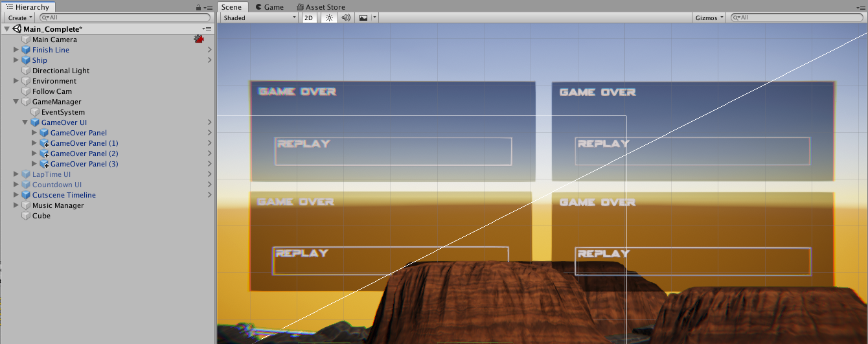Open the Scene view panel options menu

coord(862,7)
